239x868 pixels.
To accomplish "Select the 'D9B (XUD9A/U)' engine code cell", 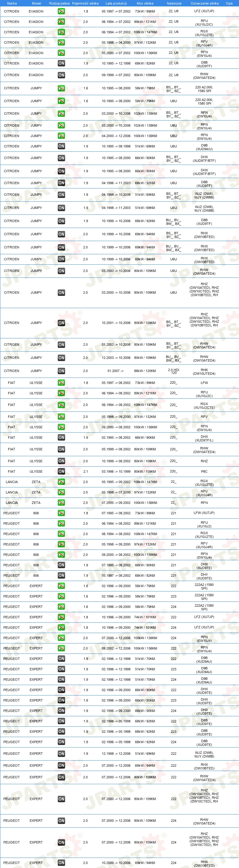I will click(204, 147).
